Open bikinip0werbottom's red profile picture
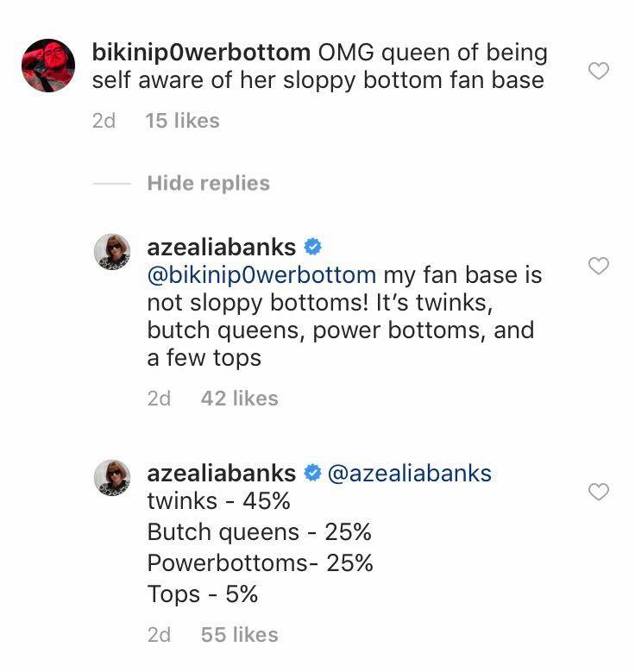This screenshot has height=672, width=635. [x=47, y=65]
